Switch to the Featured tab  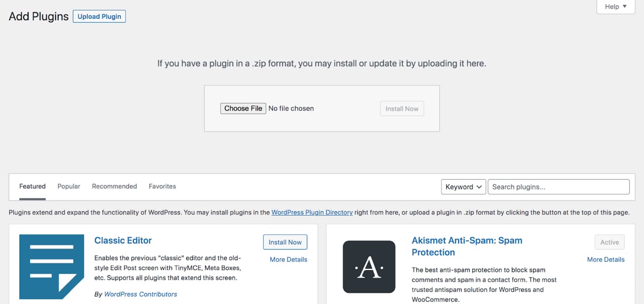point(32,186)
